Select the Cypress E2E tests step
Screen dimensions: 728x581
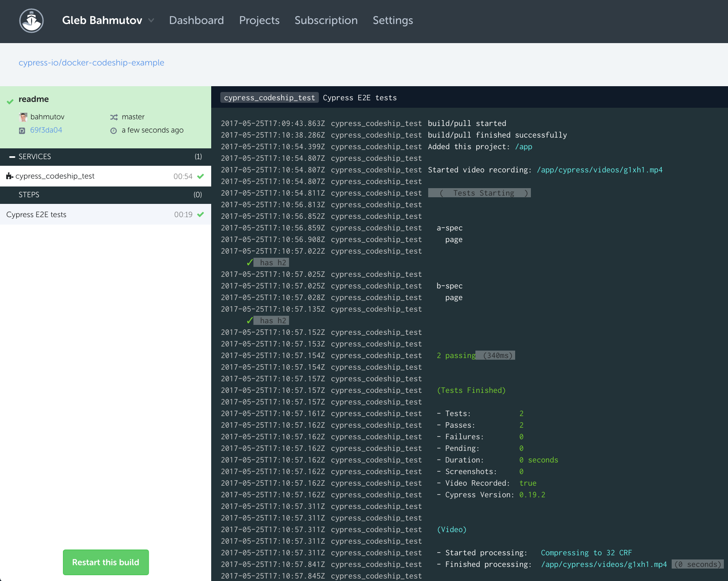[106, 214]
